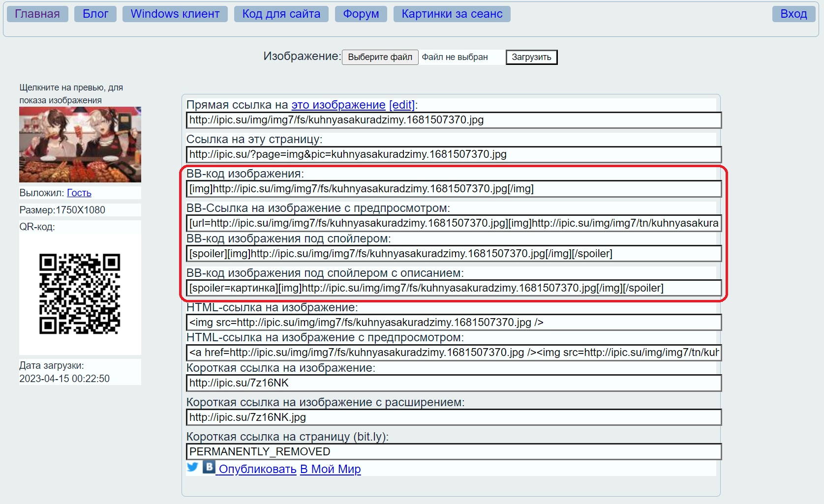The width and height of the screenshot is (824, 504).
Task: Click the Опубликовать link
Action: [258, 469]
